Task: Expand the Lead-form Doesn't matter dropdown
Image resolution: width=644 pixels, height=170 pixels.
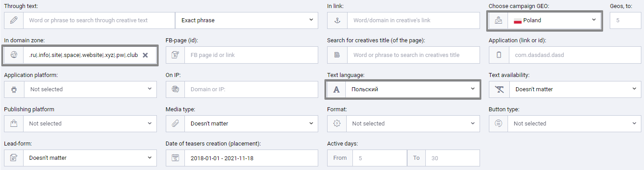Action: coord(90,158)
